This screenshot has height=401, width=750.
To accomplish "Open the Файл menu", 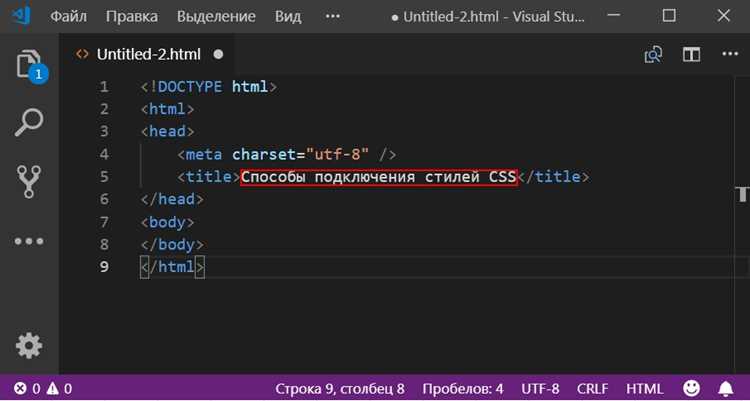I will point(68,16).
